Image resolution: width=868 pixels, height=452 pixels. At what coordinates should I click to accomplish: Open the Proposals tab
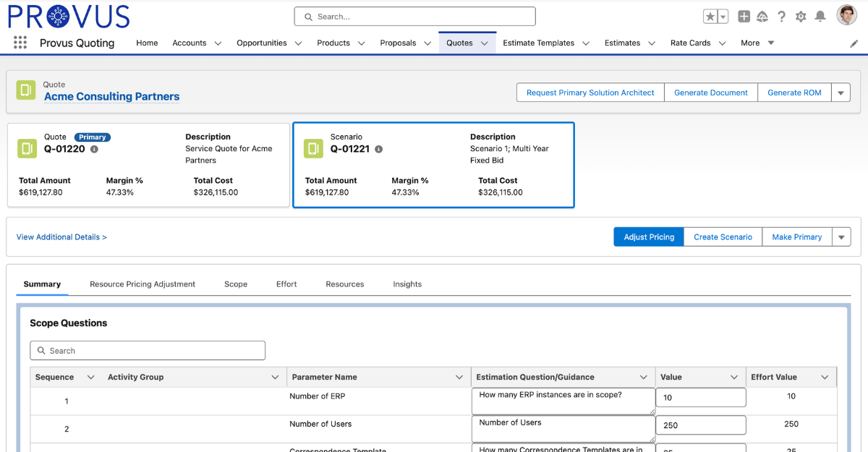[x=398, y=43]
